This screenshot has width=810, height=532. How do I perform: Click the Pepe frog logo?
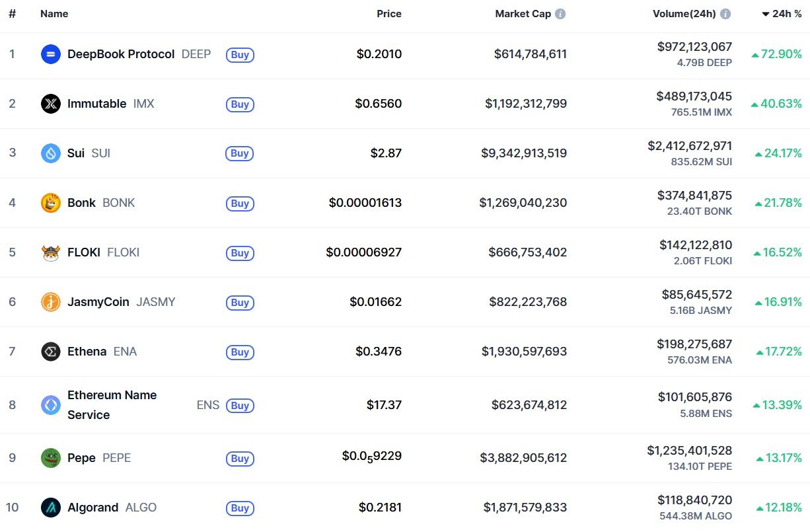[x=51, y=458]
